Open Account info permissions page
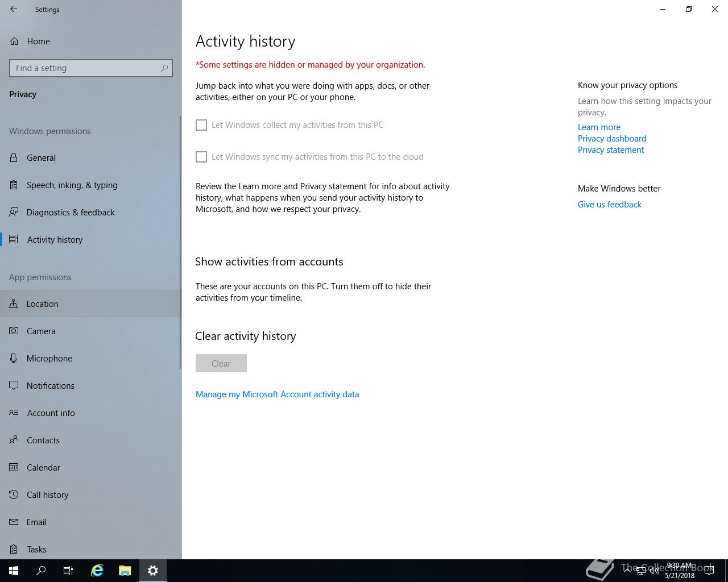Image resolution: width=728 pixels, height=582 pixels. [91, 413]
